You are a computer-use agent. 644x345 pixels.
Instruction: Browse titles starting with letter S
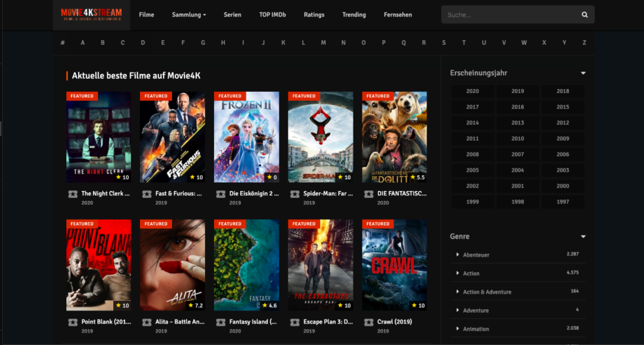pos(444,43)
